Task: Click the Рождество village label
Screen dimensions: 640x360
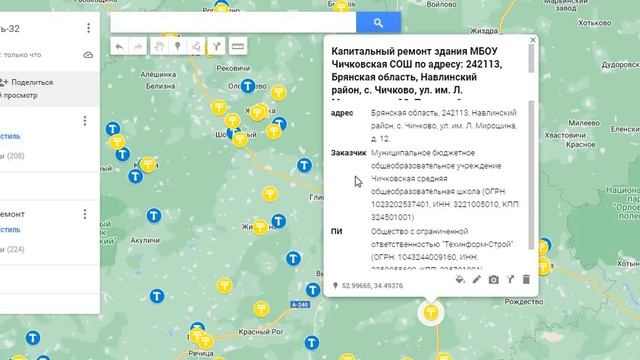Action: point(524,302)
